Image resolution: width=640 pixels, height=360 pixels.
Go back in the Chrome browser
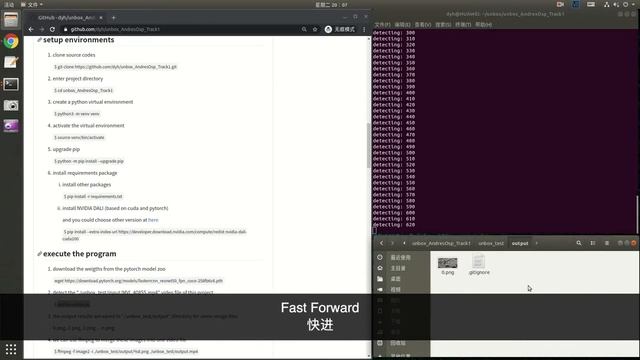click(x=31, y=29)
